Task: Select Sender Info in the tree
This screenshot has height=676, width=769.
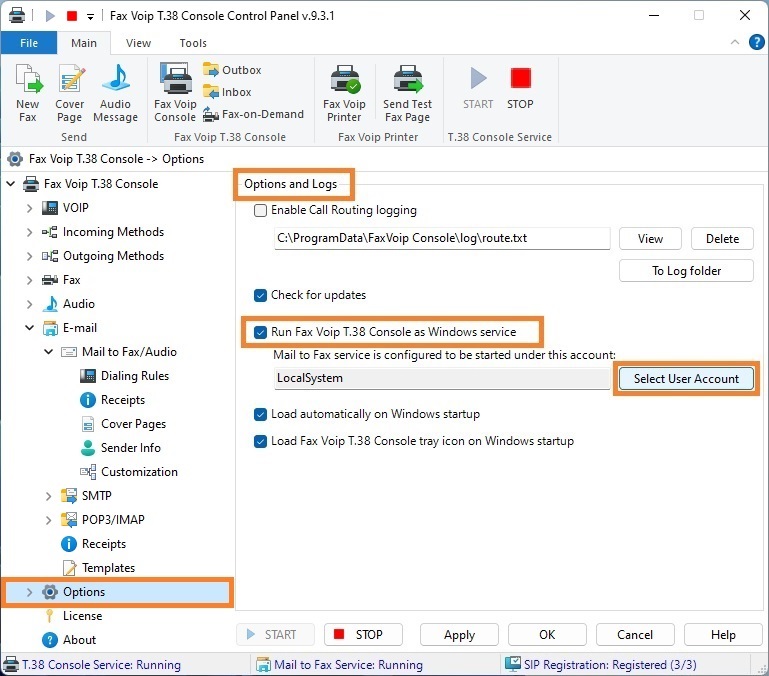Action: 130,448
